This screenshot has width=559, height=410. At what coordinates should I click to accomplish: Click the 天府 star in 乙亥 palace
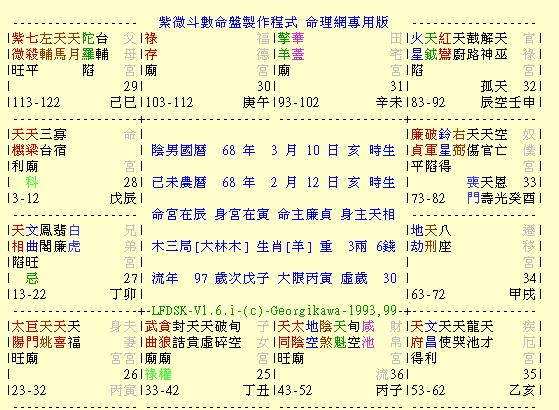point(417,334)
